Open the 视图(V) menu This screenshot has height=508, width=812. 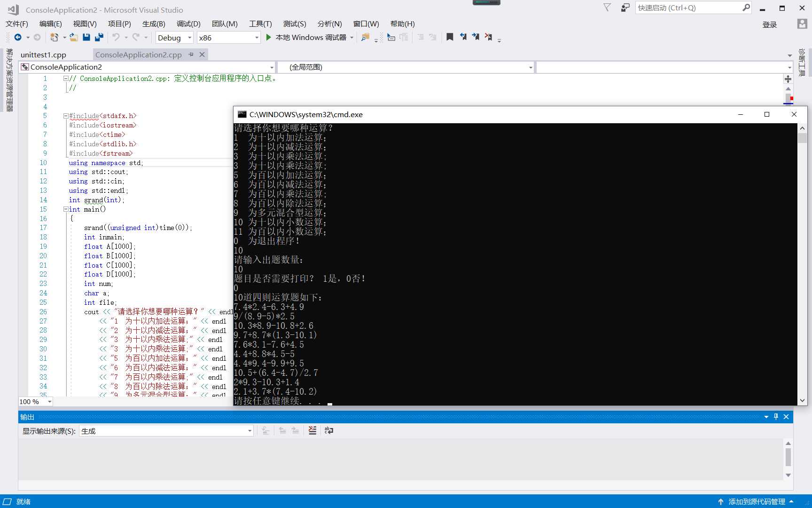[85, 24]
